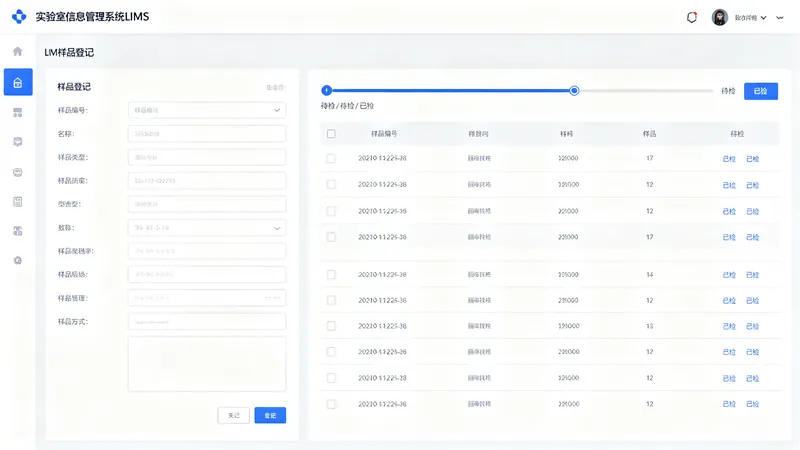Click the first 已检 link in the first row
This screenshot has height=450, width=800.
tap(729, 159)
